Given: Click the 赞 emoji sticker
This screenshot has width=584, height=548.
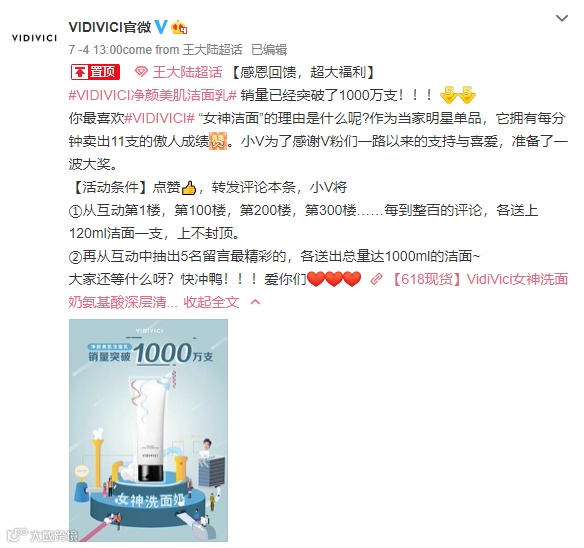Looking at the screenshot, I should tap(218, 141).
